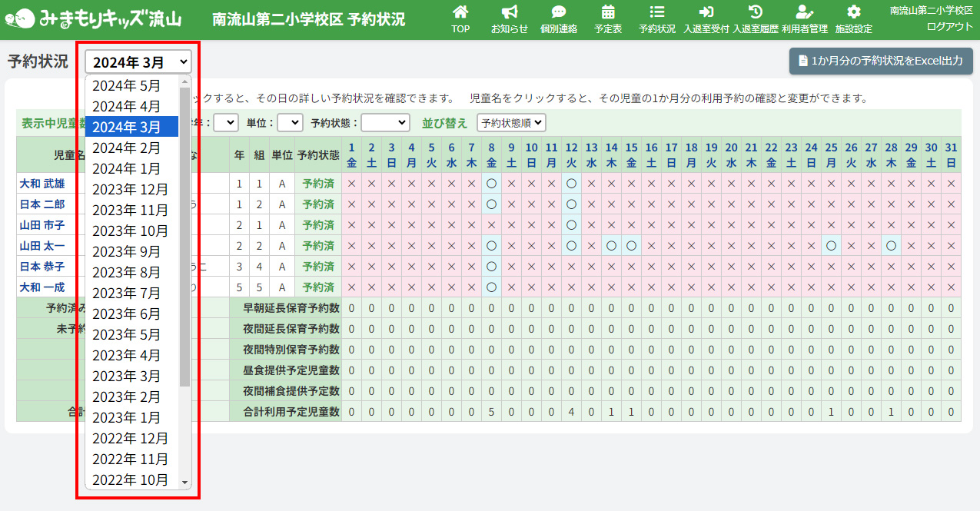Open child name link 山田 太一

click(42, 246)
